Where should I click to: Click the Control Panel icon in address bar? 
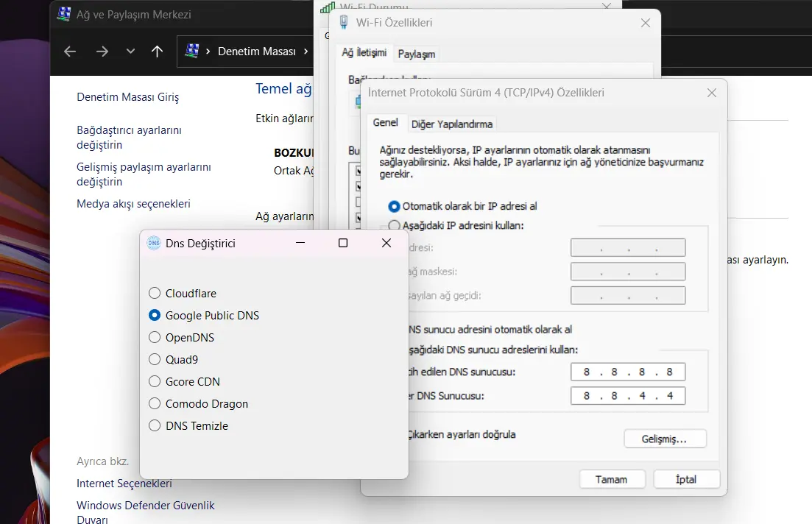(x=192, y=51)
